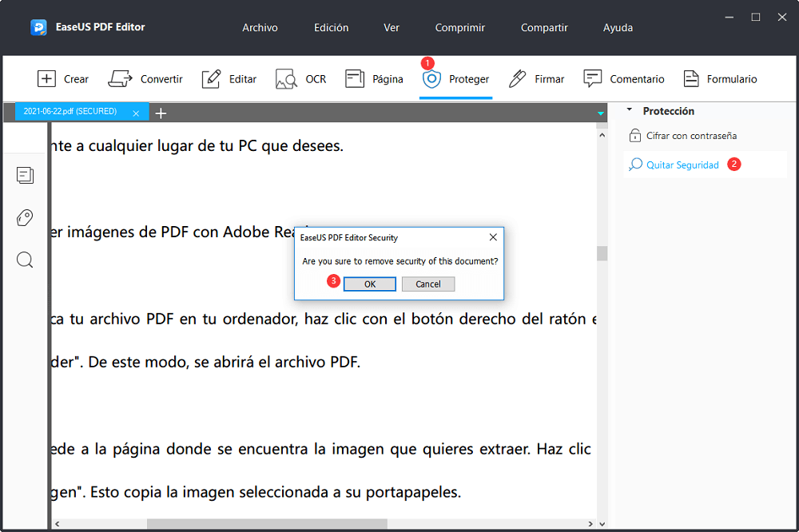Add a new document tab

(161, 113)
